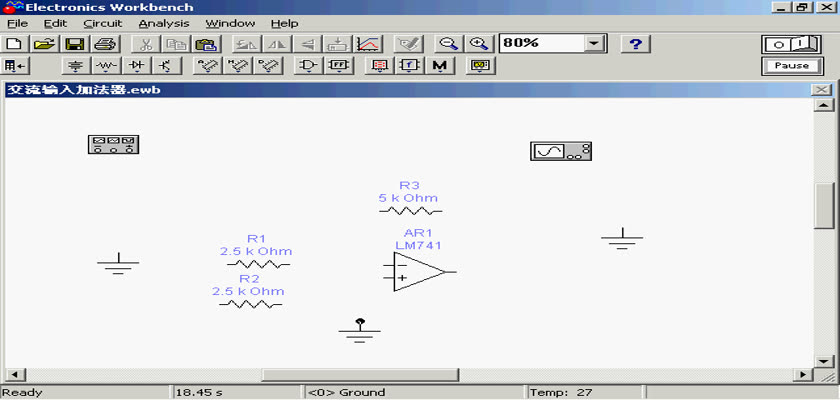
Task: Select the R2 resistor symbol
Action: (x=251, y=304)
